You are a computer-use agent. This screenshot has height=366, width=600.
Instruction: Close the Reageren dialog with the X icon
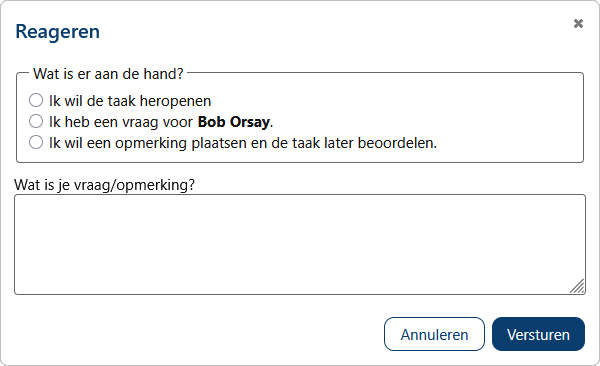578,24
